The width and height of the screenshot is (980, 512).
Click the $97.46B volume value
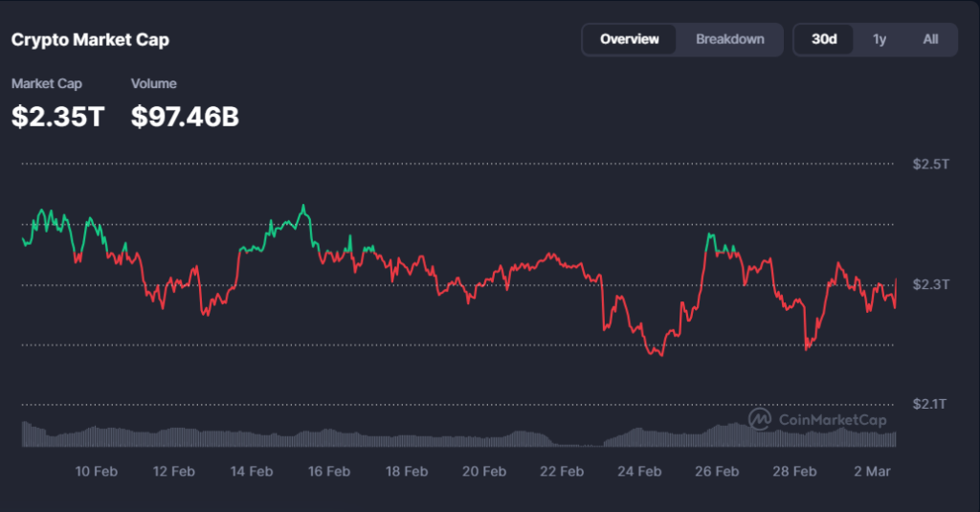185,117
